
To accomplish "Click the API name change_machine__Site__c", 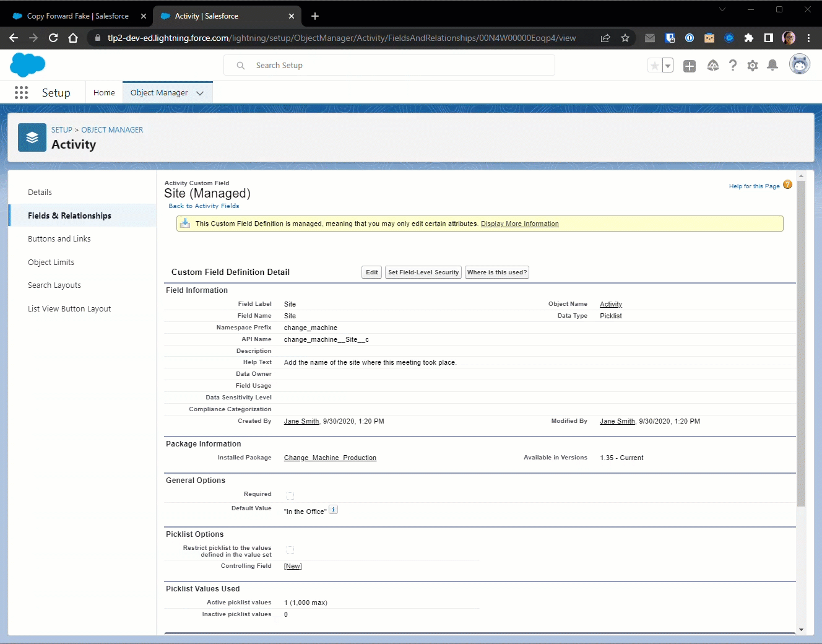I will (326, 339).
